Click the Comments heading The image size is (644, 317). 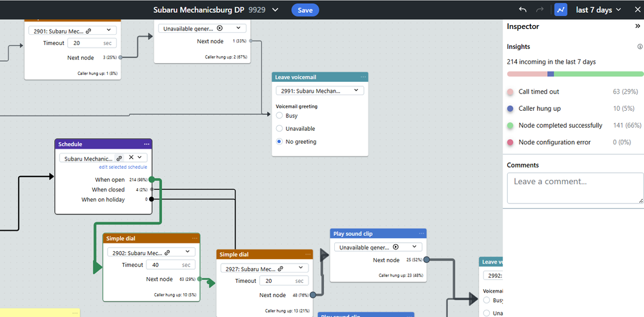click(x=523, y=166)
